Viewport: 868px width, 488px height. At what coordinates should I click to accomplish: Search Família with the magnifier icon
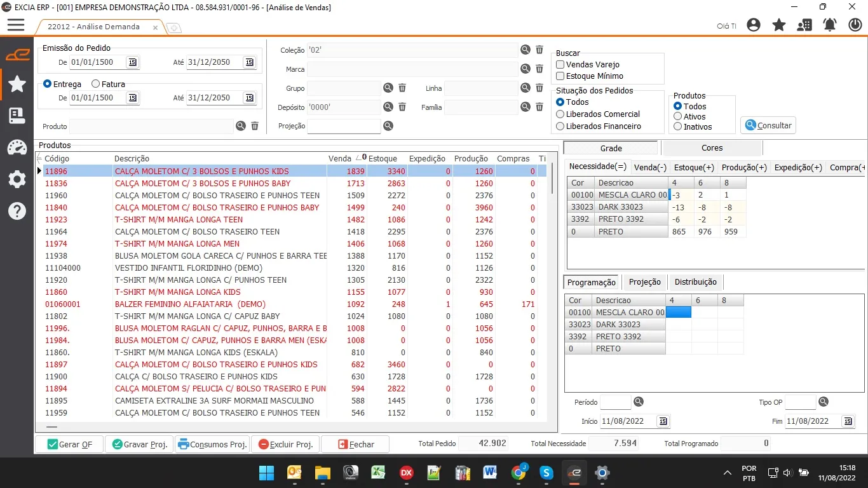point(526,107)
